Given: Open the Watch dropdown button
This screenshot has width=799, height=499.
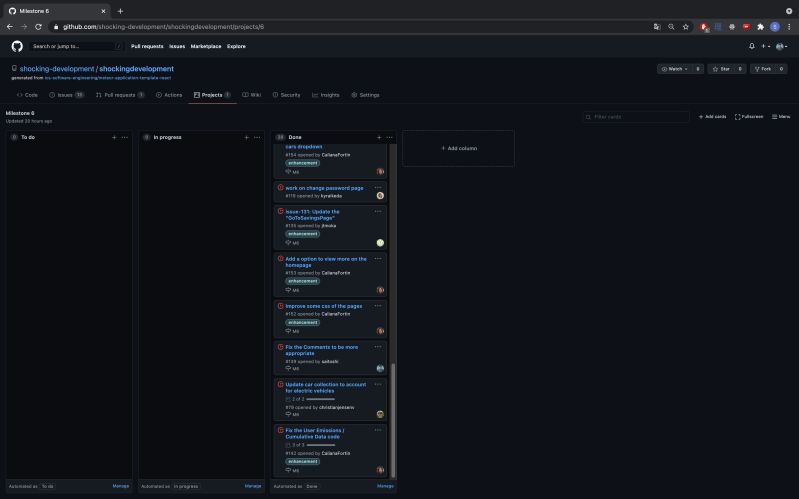Looking at the screenshot, I should click(x=675, y=69).
